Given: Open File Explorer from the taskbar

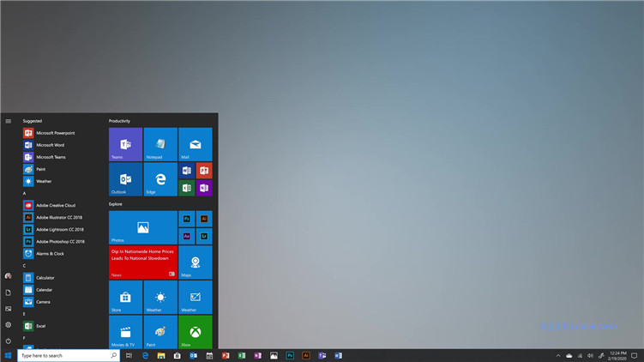Looking at the screenshot, I should 161,355.
